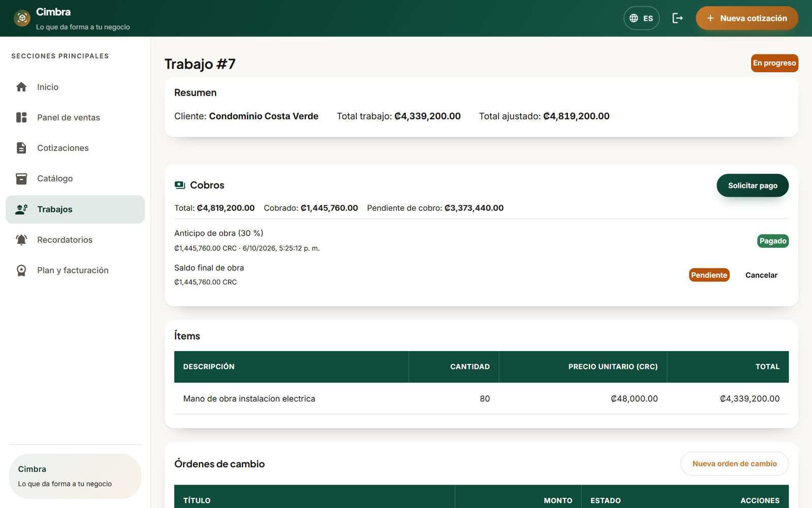Click the globe language icon
This screenshot has height=508, width=812.
click(x=634, y=18)
